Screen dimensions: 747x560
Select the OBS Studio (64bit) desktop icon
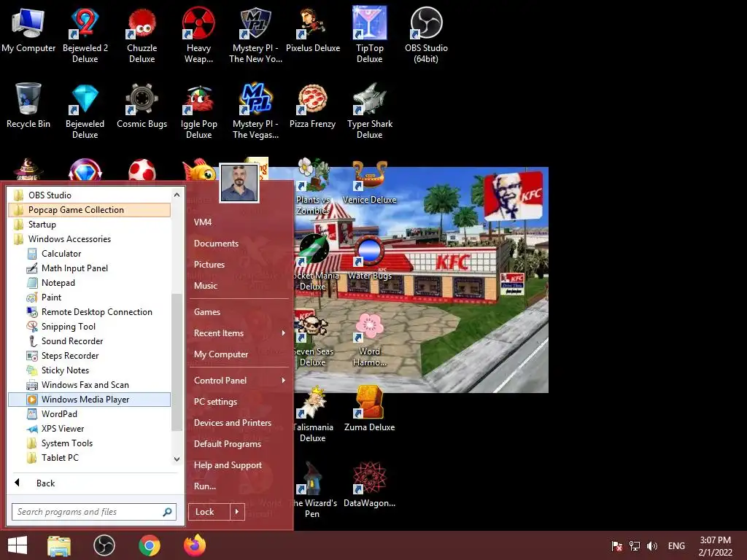tap(426, 35)
